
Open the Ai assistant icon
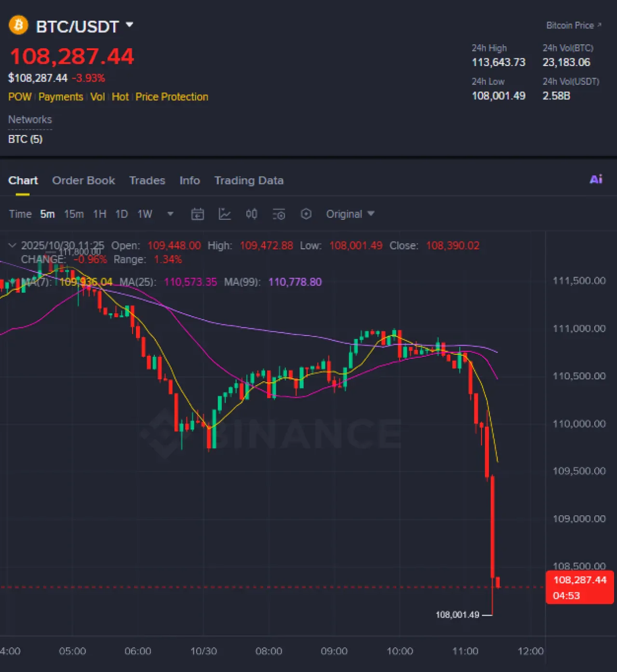click(x=596, y=179)
